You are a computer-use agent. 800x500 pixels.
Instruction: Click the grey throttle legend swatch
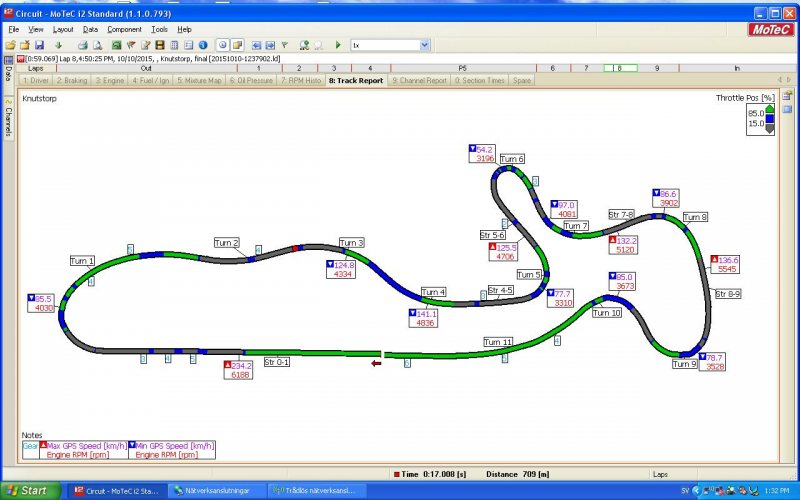[770, 129]
